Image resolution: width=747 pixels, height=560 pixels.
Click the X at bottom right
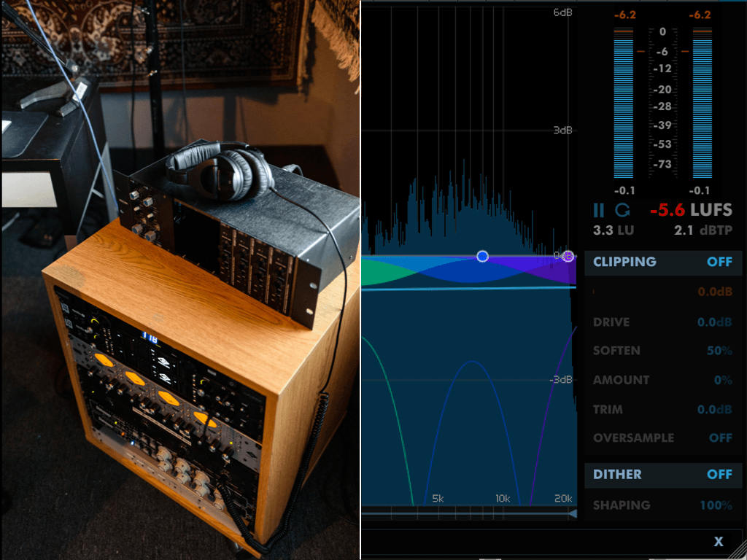point(719,541)
